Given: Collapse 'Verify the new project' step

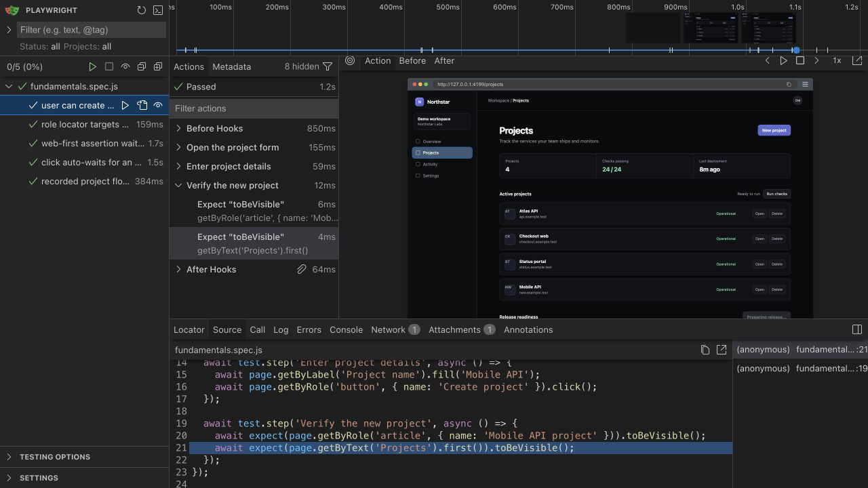Looking at the screenshot, I should coord(178,185).
